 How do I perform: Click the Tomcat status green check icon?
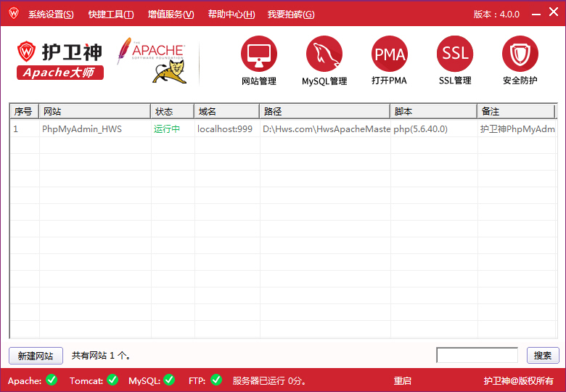coord(112,380)
